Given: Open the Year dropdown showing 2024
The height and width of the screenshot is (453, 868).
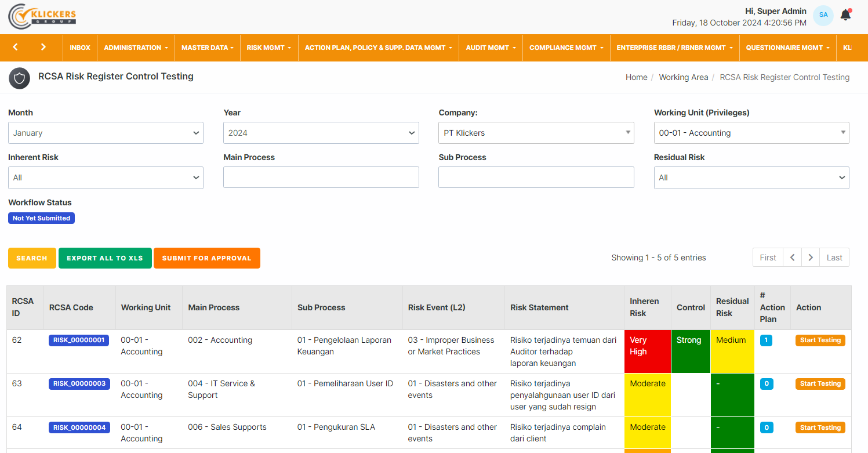Looking at the screenshot, I should 321,133.
